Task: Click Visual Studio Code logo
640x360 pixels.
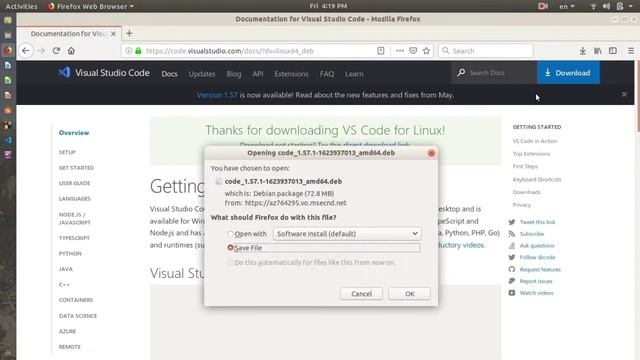Action: coord(103,73)
